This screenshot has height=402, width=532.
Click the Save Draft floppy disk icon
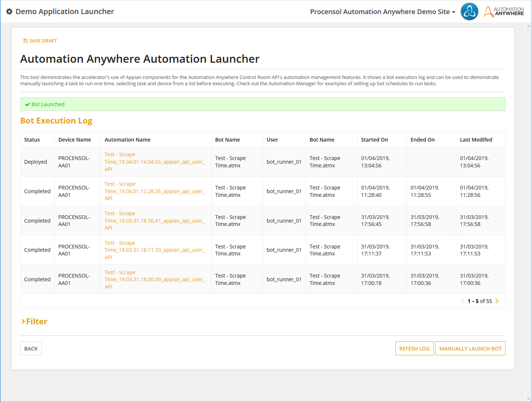tap(25, 41)
